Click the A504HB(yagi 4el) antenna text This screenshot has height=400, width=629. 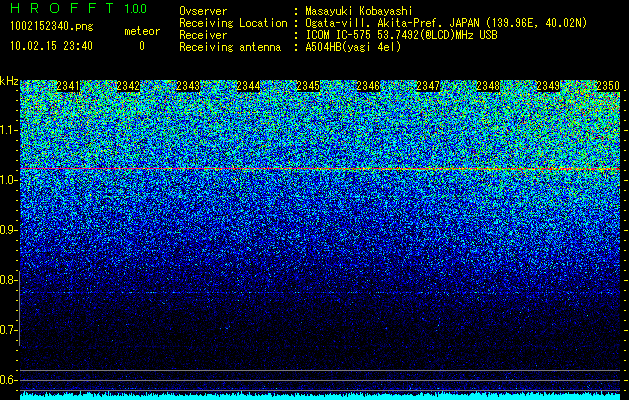point(353,47)
